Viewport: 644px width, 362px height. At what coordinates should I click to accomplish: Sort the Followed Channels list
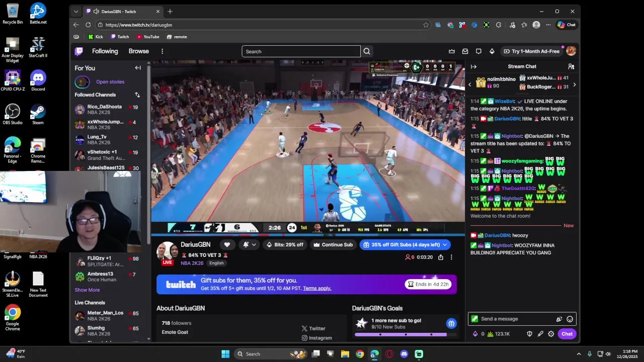tap(137, 95)
